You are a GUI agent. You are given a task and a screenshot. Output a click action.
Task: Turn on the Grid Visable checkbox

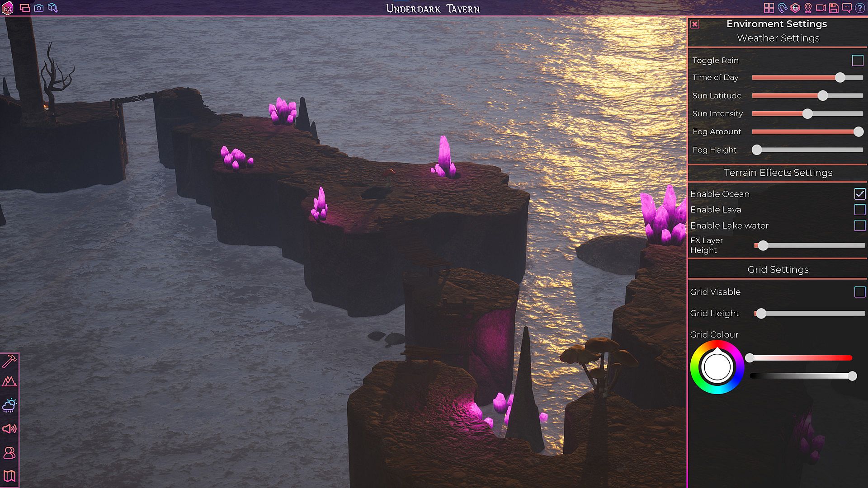pyautogui.click(x=859, y=292)
